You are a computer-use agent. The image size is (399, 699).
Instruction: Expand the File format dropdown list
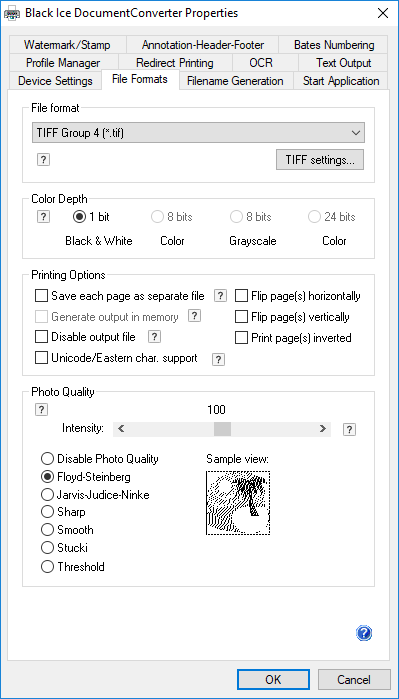198,133
